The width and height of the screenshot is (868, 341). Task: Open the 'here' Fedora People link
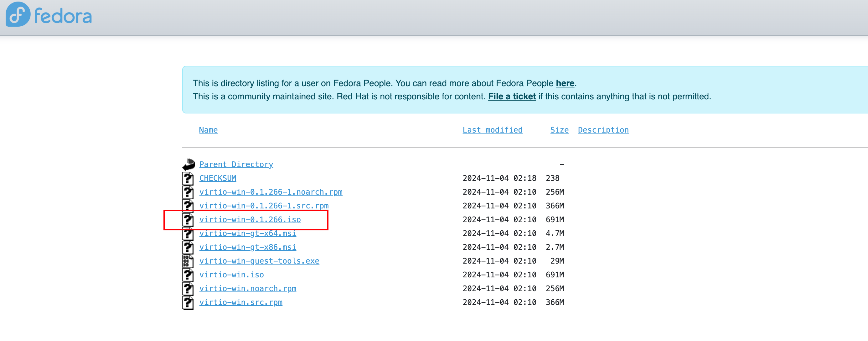click(x=565, y=83)
